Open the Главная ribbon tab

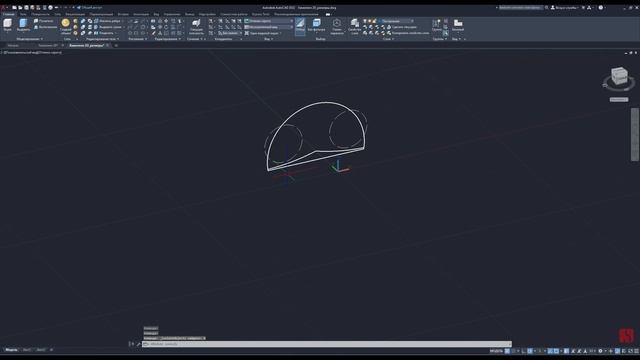click(8, 14)
